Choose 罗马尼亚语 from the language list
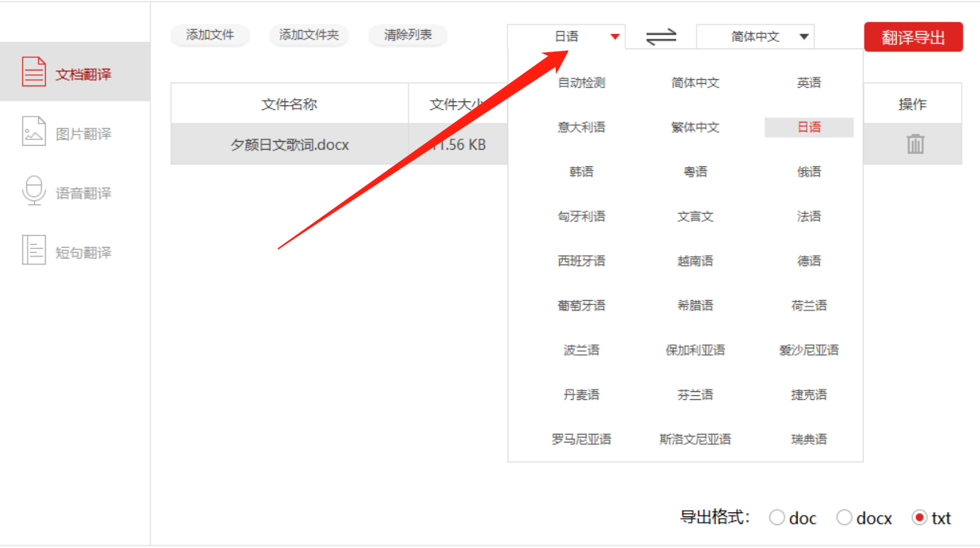Screen dimensions: 980x548 click(x=581, y=439)
